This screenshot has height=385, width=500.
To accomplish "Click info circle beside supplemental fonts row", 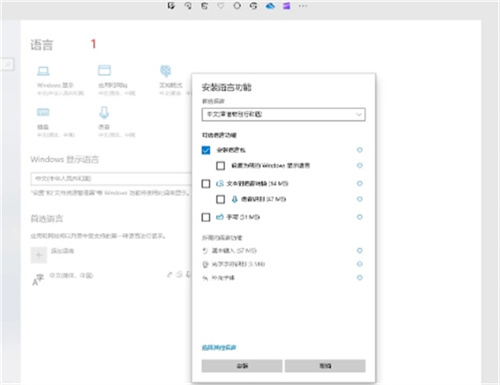I will coord(360,278).
